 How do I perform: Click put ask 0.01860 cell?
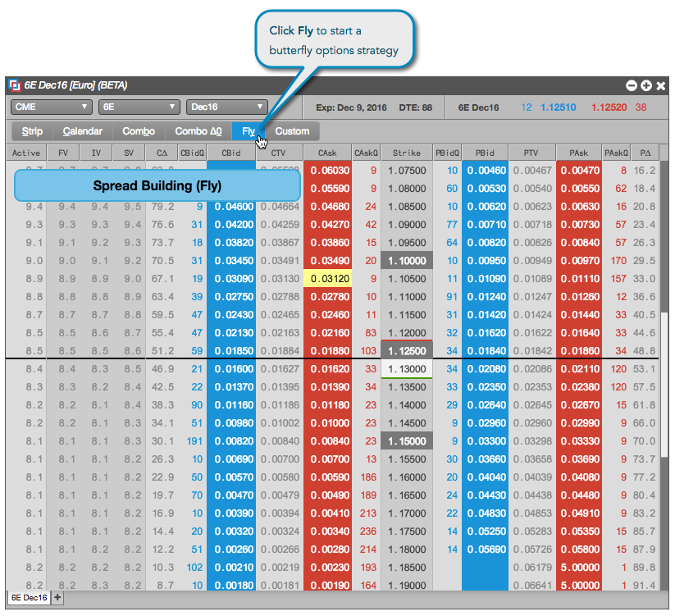[x=579, y=351]
